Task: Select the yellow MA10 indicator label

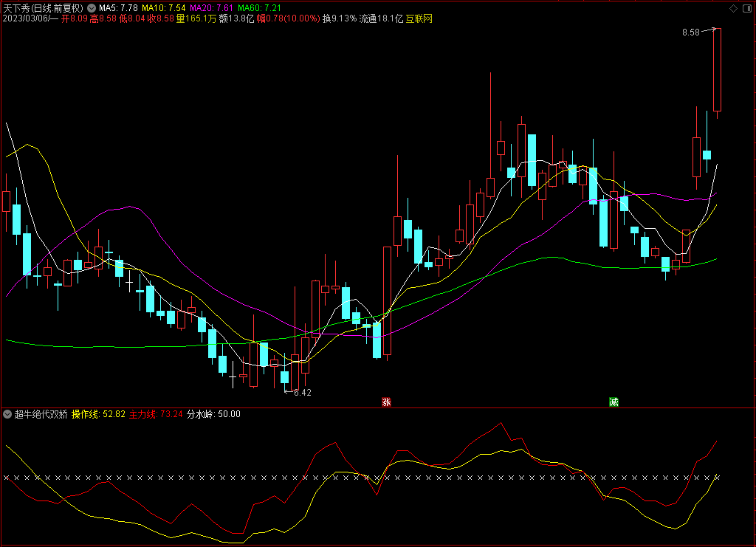Action: 163,8
